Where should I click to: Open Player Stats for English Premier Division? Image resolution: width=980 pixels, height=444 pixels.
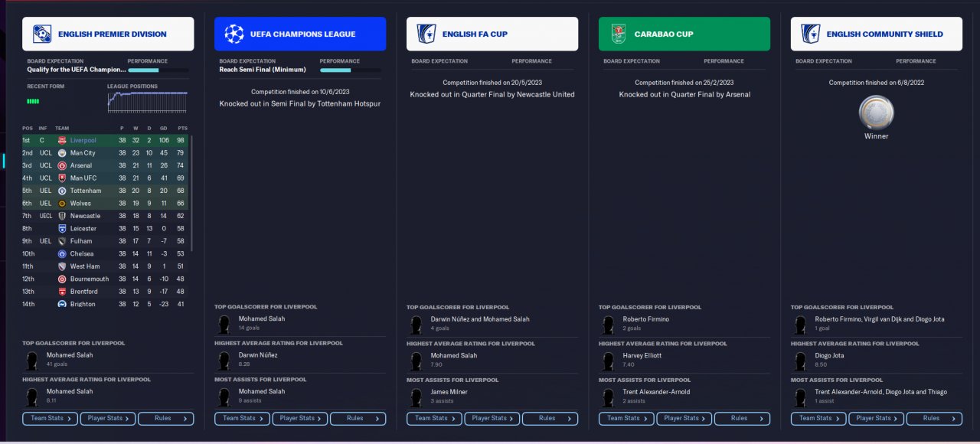(108, 419)
